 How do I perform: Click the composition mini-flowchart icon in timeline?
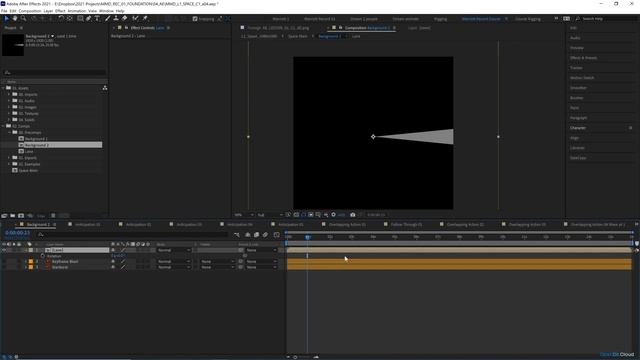[237, 235]
